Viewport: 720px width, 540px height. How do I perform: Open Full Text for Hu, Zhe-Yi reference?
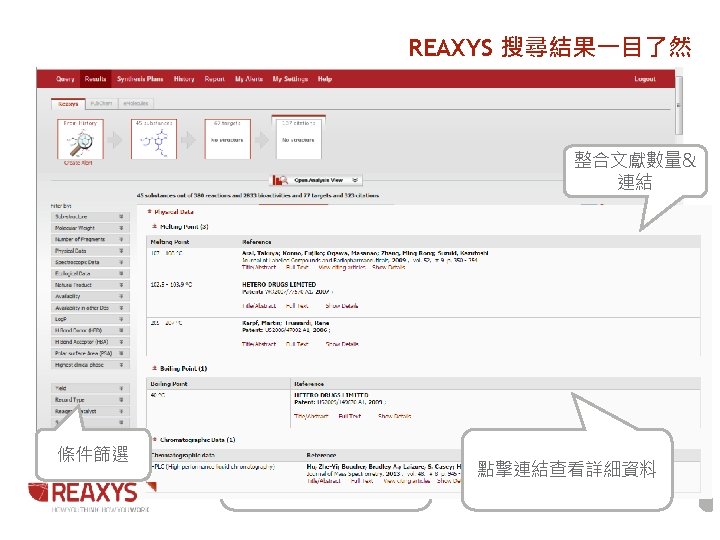[x=361, y=481]
